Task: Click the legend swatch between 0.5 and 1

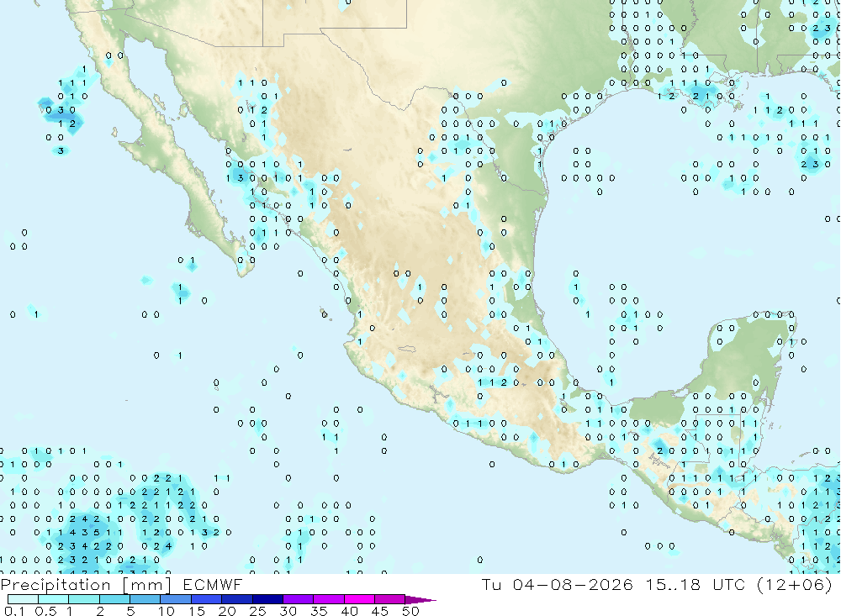Action: coord(54,599)
